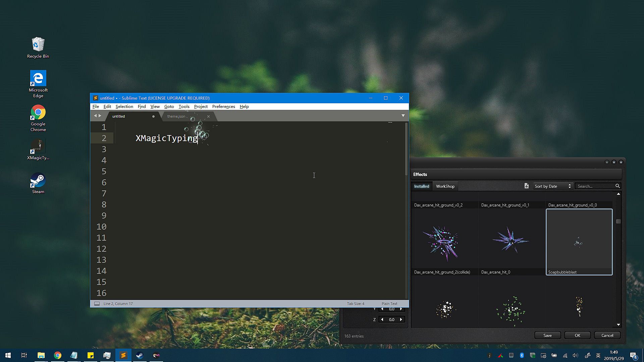This screenshot has height=362, width=644.
Task: Decrease the Z value with left arrow
Action: coord(382,319)
